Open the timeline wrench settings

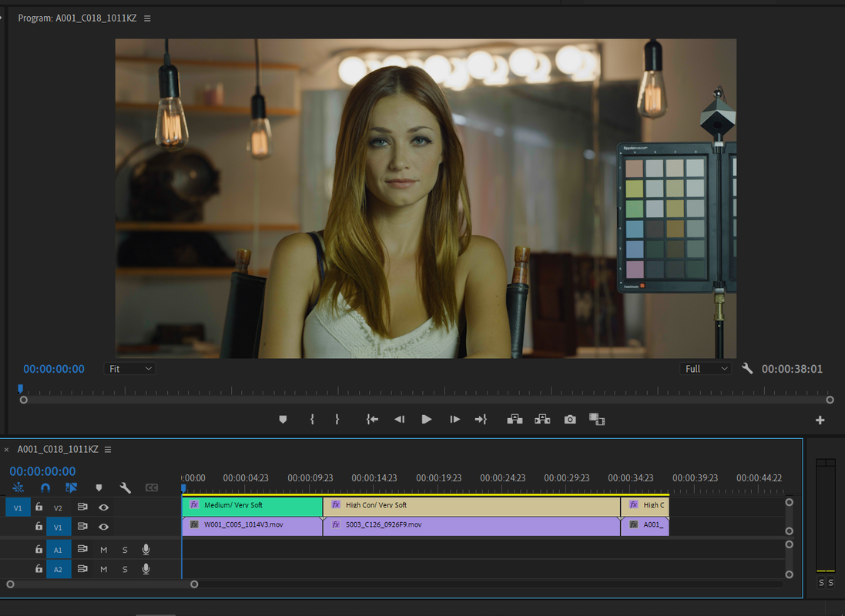(x=125, y=487)
